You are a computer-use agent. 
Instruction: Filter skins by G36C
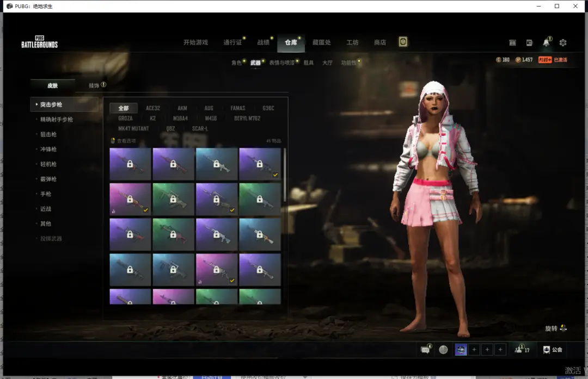[x=268, y=108]
